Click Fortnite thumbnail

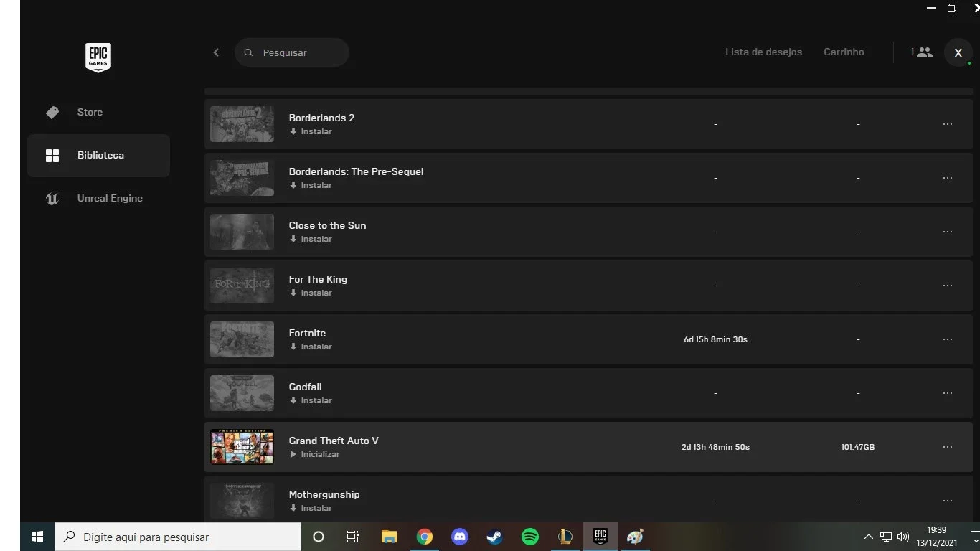[x=242, y=339]
